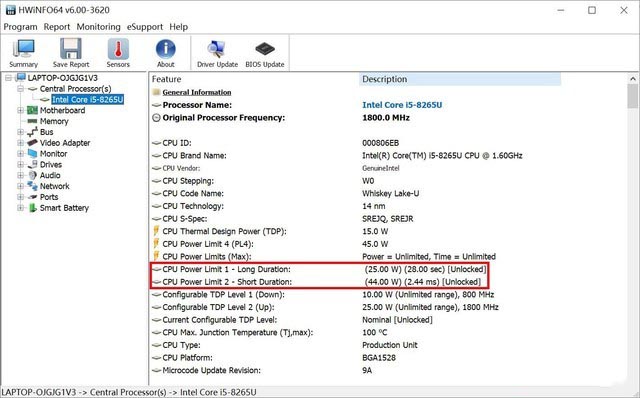Launch Driver Update from toolbar
Image resolution: width=640 pixels, height=398 pixels.
tap(216, 49)
